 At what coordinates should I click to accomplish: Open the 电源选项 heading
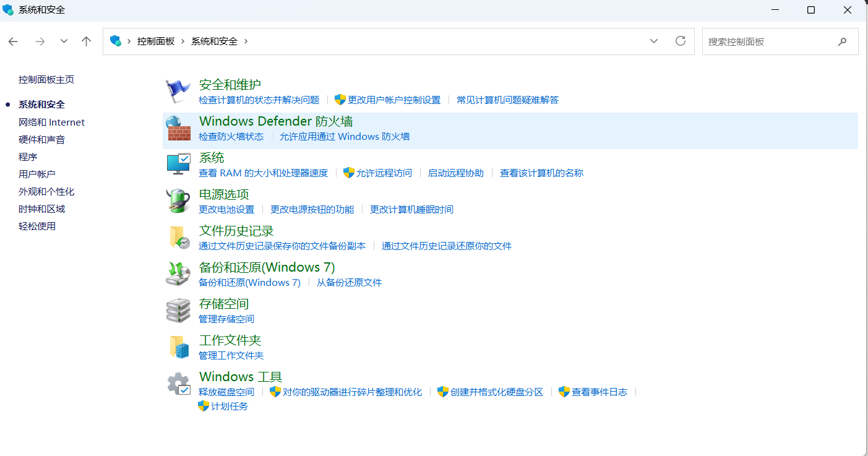pyautogui.click(x=224, y=194)
